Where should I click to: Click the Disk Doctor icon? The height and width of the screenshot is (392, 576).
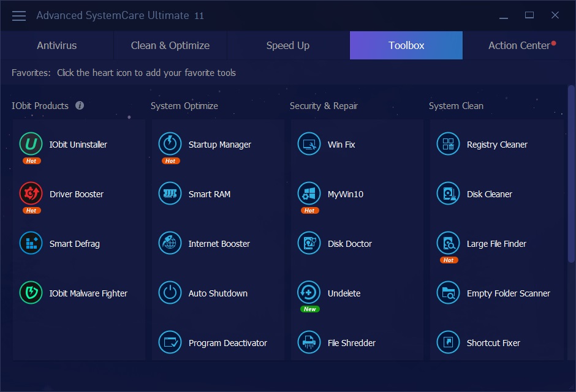pos(309,243)
